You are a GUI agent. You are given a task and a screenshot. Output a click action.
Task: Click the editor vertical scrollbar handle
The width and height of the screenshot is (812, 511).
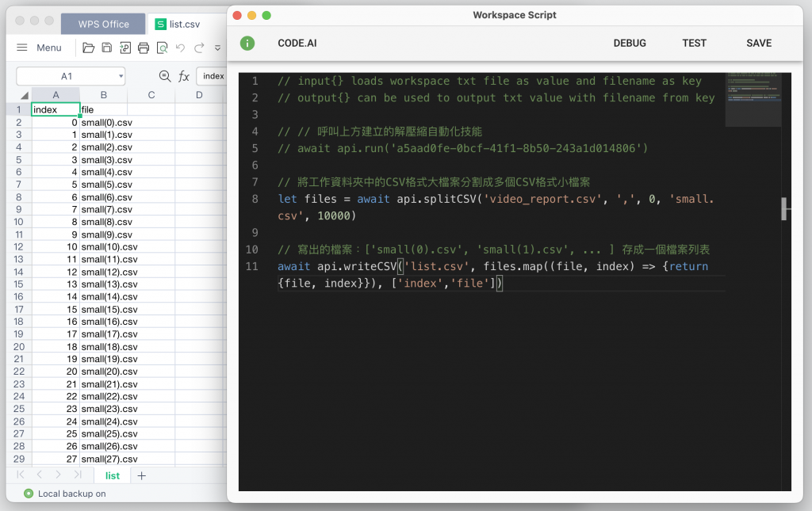tap(784, 209)
